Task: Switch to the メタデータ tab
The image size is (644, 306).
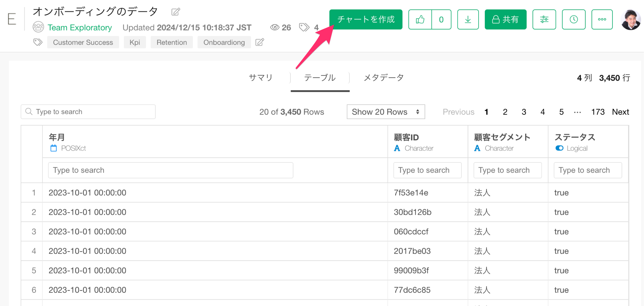Action: (x=383, y=78)
